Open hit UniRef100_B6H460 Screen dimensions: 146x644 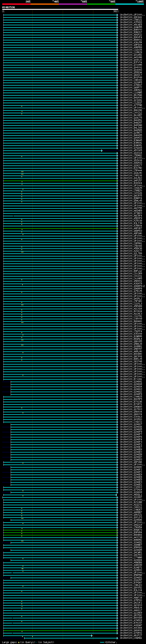click(131, 321)
